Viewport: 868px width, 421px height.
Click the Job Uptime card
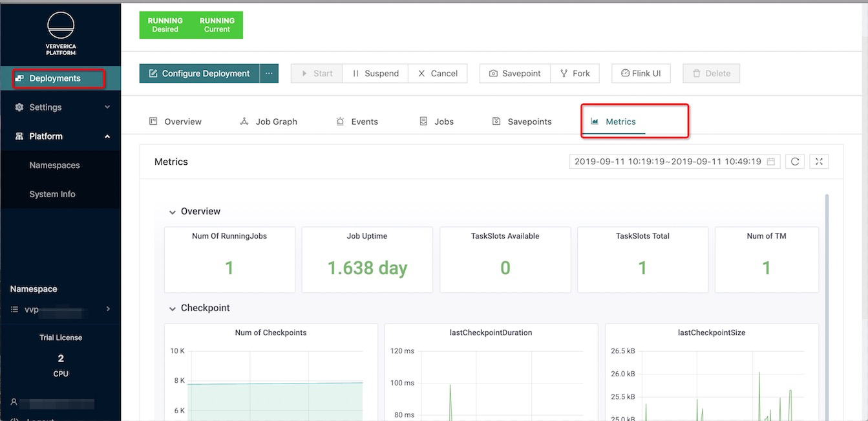(367, 259)
